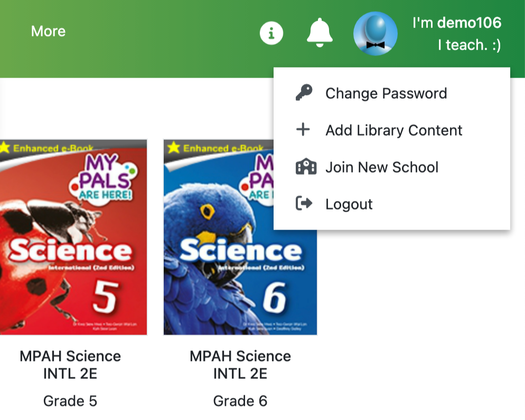The image size is (525, 420).
Task: Select Change Password from the menu
Action: [x=386, y=93]
